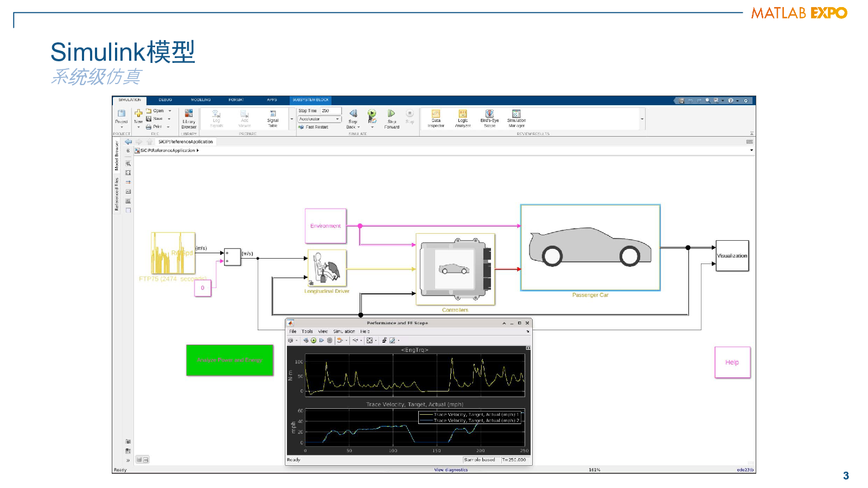Screen dimensions: 868x488
Task: Click the green Analyze Power and Energy block
Action: coord(229,360)
